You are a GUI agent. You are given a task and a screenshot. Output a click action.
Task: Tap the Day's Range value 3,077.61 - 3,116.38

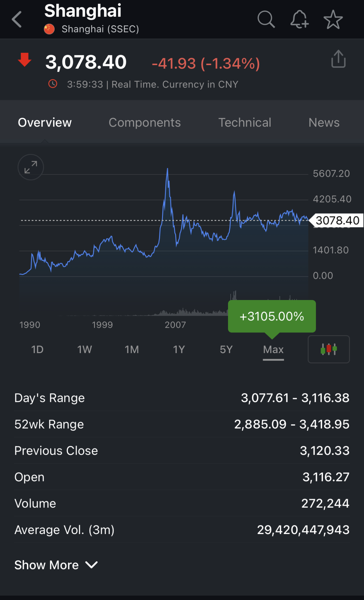pos(295,398)
